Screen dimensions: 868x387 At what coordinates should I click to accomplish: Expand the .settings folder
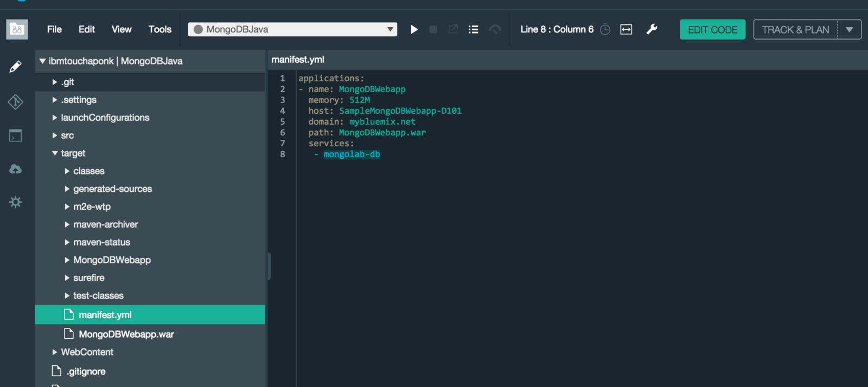click(55, 100)
